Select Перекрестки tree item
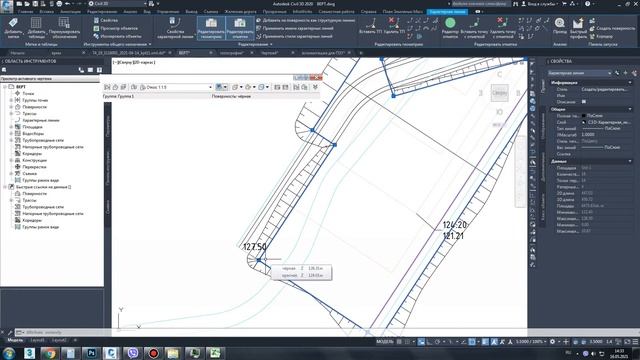Viewport: 640px width, 360px height. tap(34, 167)
